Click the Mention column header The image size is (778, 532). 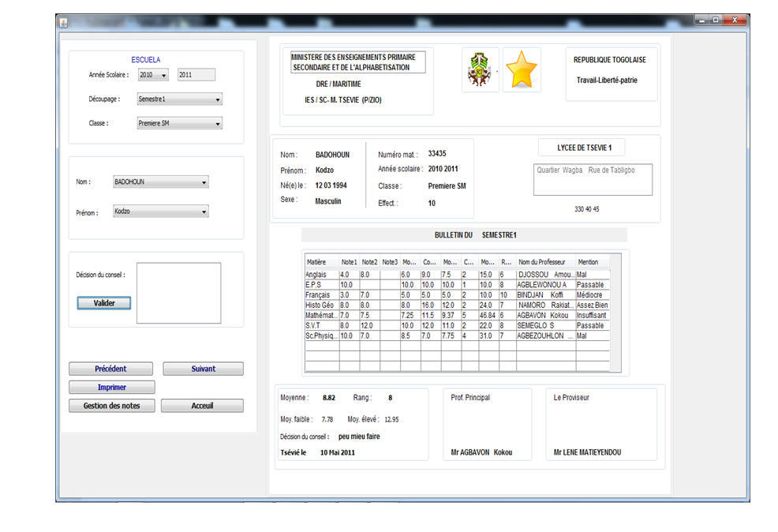(x=592, y=262)
